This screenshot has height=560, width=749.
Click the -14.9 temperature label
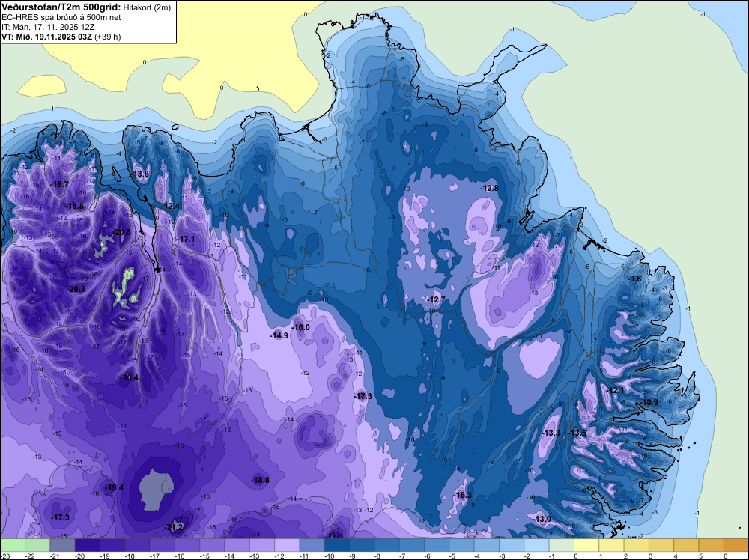(x=279, y=335)
